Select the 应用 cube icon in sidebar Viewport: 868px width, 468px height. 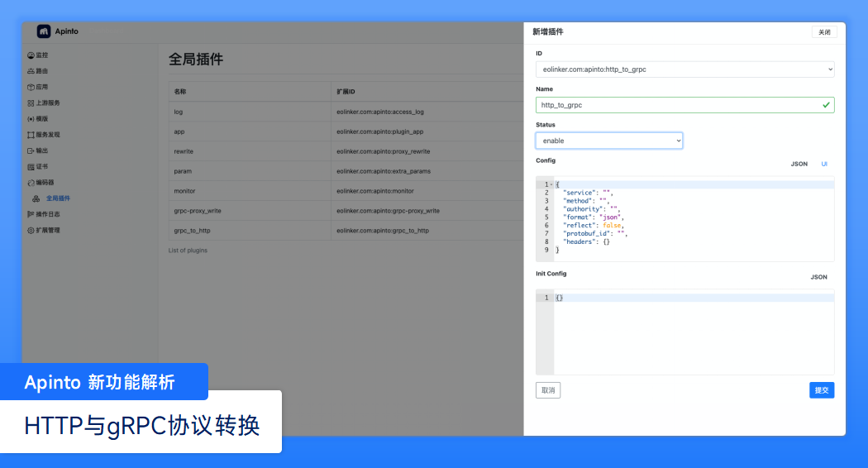31,87
